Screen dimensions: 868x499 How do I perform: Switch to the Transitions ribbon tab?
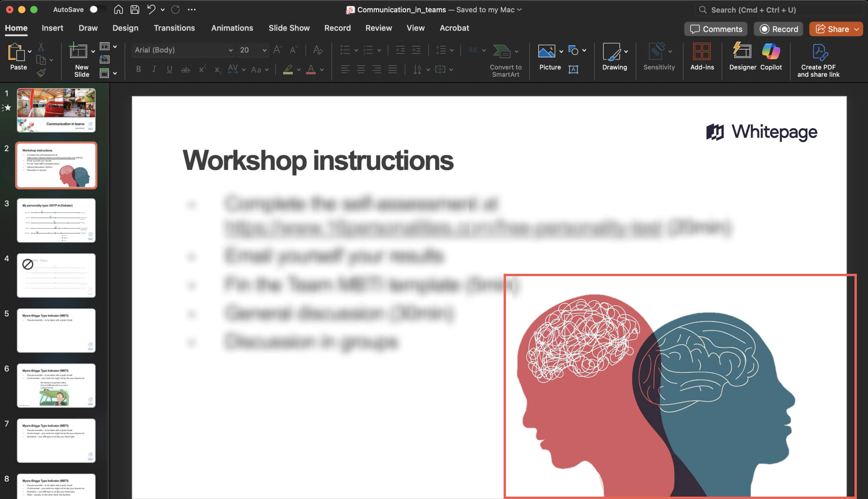coord(174,28)
